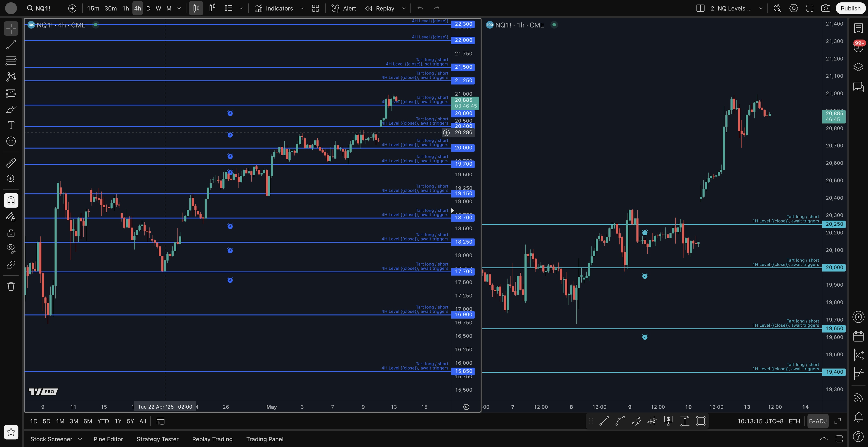Toggle magnet mode on left toolbar
The height and width of the screenshot is (447, 868).
[x=11, y=201]
